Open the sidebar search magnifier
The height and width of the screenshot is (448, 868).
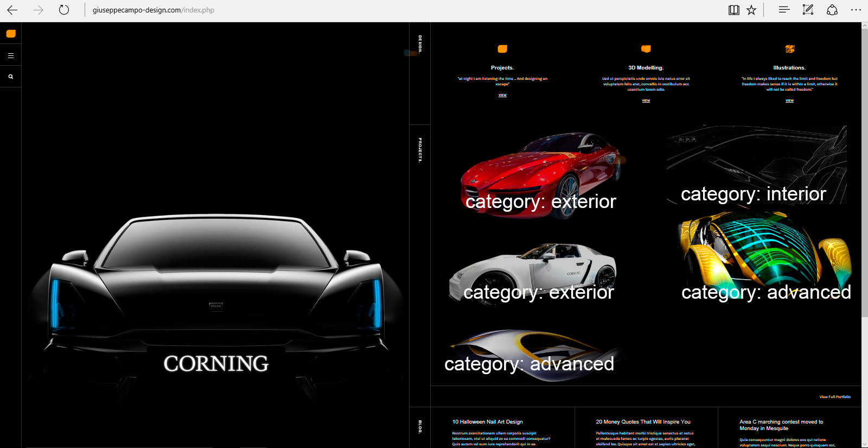(x=11, y=77)
